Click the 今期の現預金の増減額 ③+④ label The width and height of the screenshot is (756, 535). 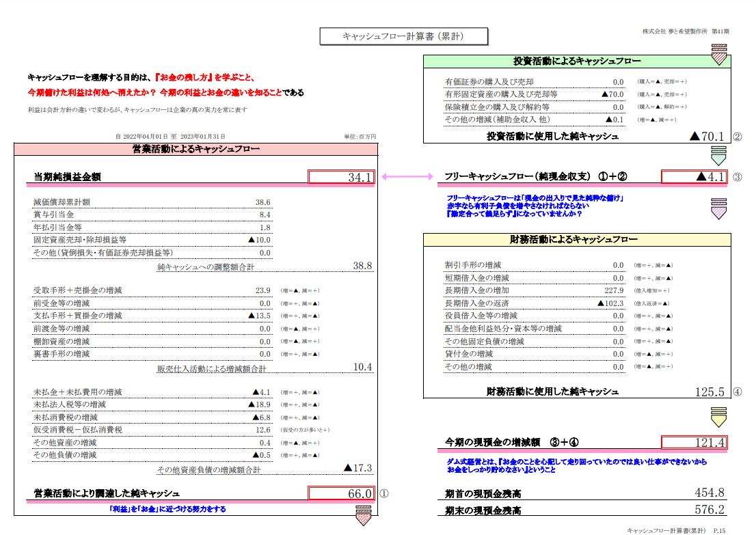pyautogui.click(x=511, y=443)
